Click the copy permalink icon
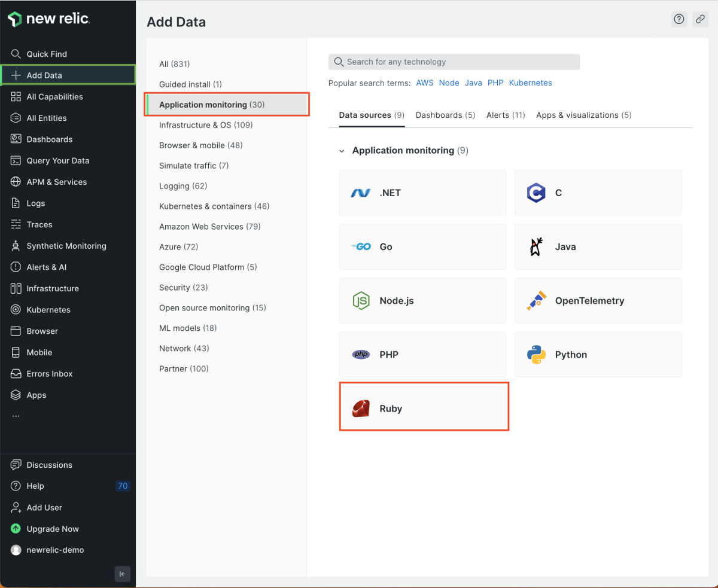 pyautogui.click(x=700, y=19)
